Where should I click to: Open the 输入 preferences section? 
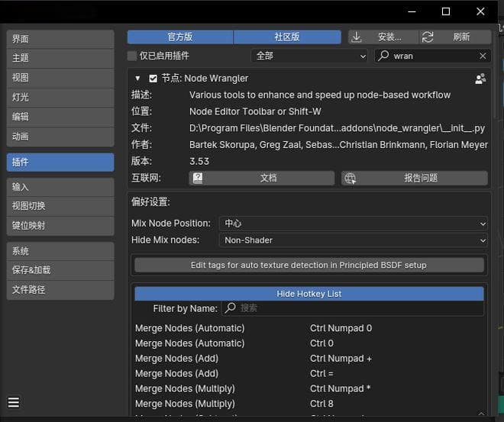[x=60, y=187]
